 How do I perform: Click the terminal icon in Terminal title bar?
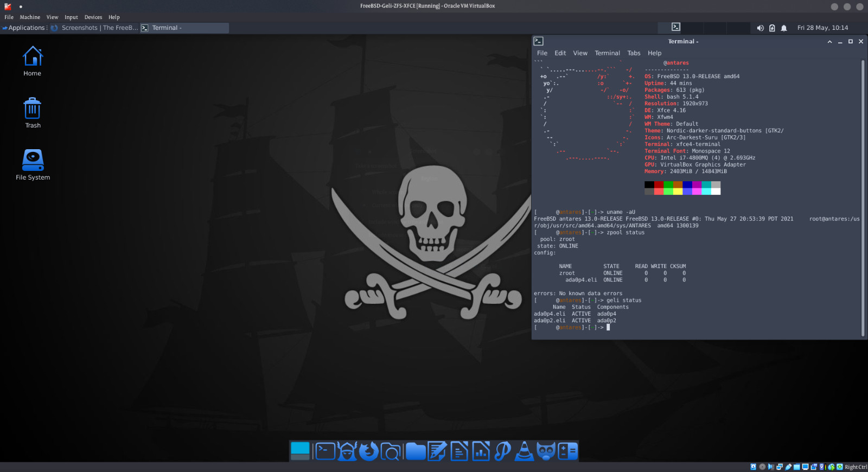538,41
